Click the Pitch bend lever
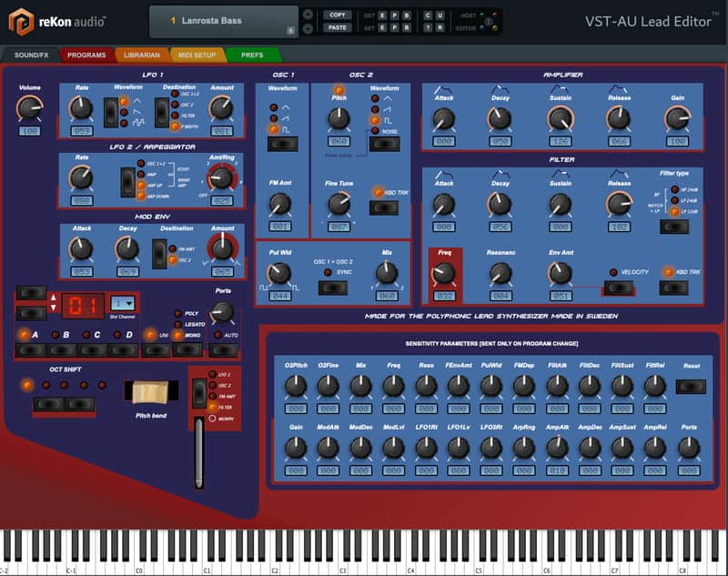Image resolution: width=728 pixels, height=576 pixels. click(x=151, y=392)
